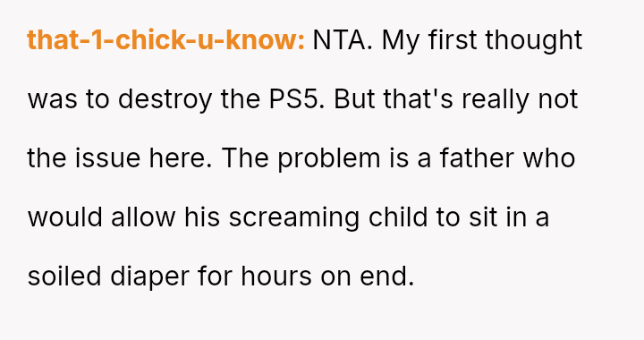Image resolution: width=644 pixels, height=340 pixels.
Task: Open the that-1-chick-u-know username link
Action: tap(165, 40)
